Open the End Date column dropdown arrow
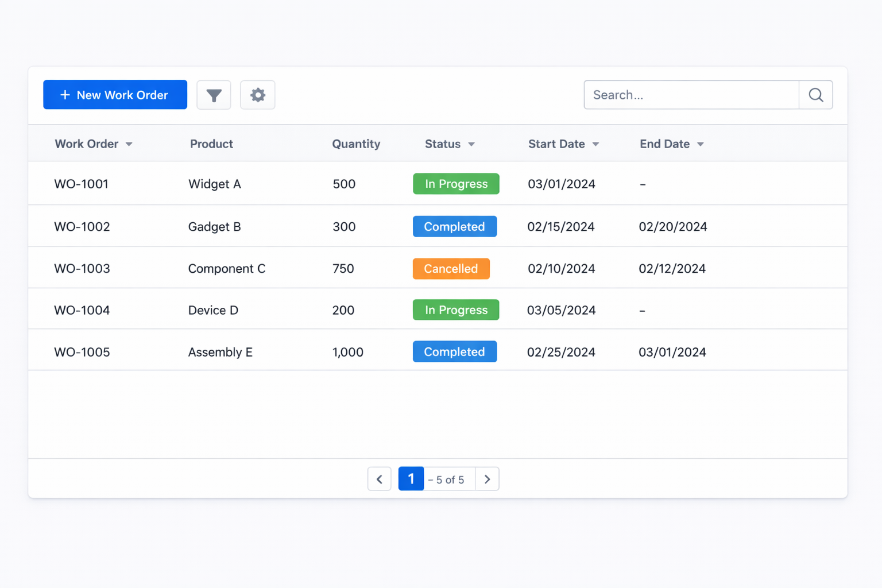The image size is (882, 588). pyautogui.click(x=700, y=144)
